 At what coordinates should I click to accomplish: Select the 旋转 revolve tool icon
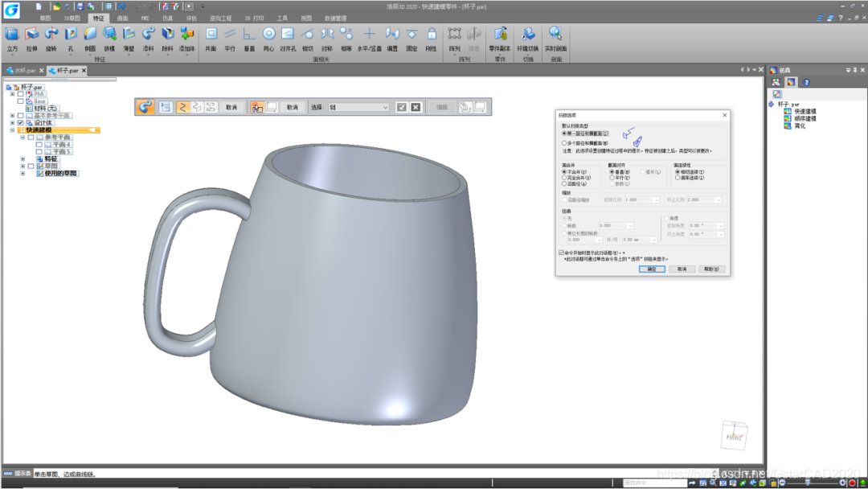51,35
